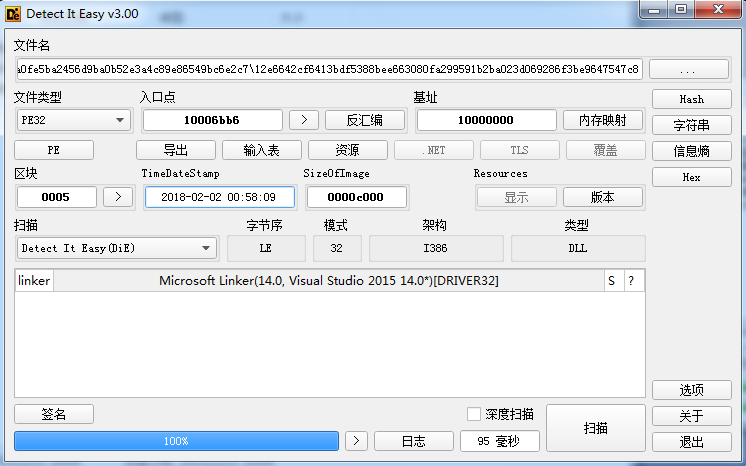Open the 输入表 imports button
The image size is (746, 466).
(262, 150)
